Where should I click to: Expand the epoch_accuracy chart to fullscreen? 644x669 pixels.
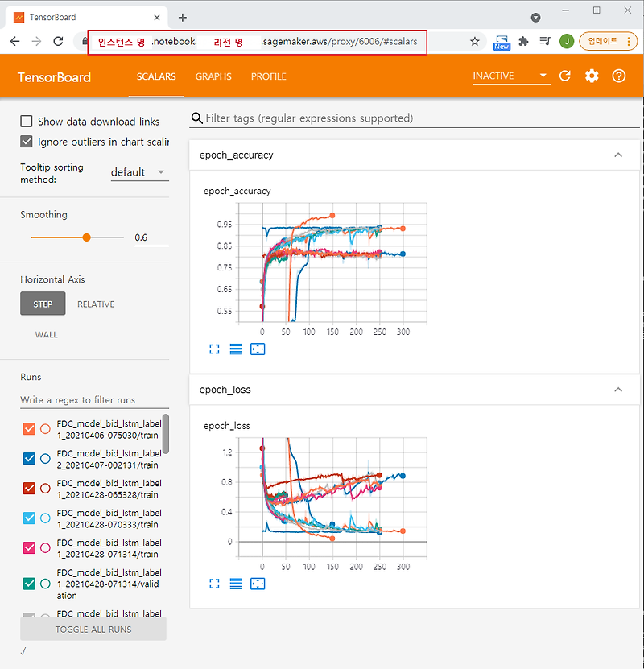(214, 349)
